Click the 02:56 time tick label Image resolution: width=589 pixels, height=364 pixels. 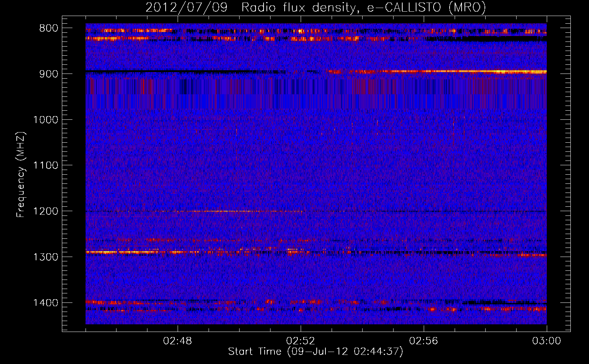click(x=424, y=341)
